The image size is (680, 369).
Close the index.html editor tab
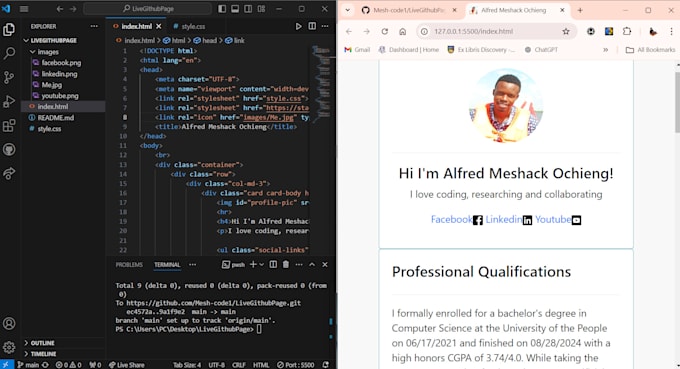159,26
